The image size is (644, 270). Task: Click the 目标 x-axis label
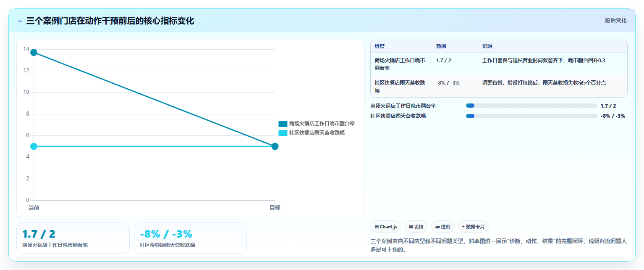tap(275, 208)
